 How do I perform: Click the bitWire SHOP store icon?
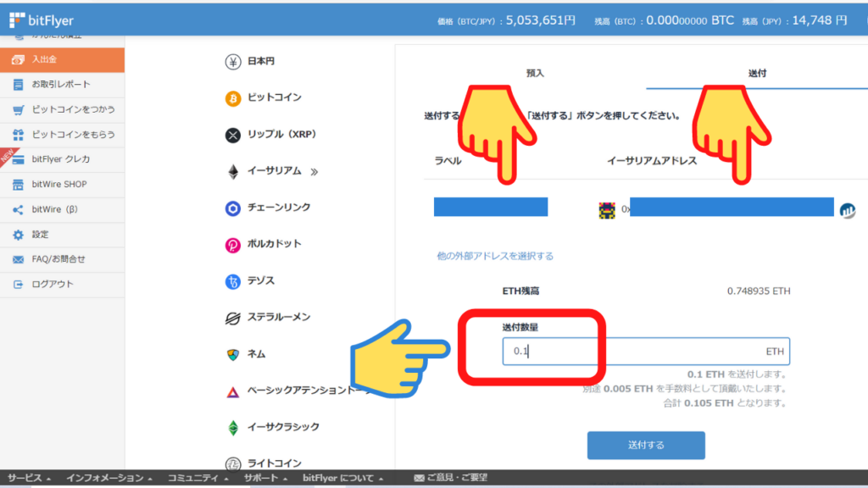tap(19, 184)
